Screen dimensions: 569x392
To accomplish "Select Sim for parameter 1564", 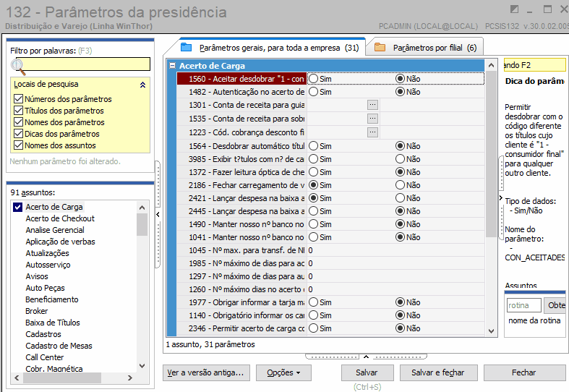I will pos(314,146).
